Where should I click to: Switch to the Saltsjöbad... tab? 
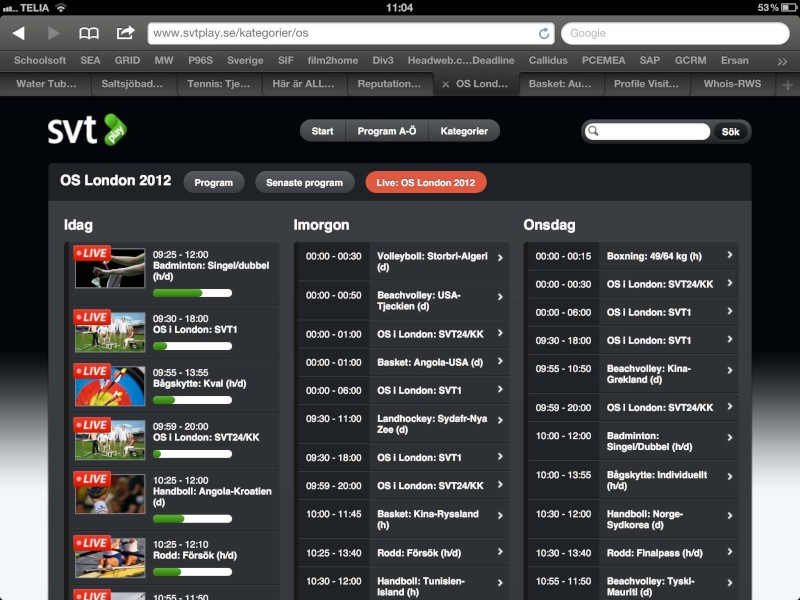(x=132, y=84)
